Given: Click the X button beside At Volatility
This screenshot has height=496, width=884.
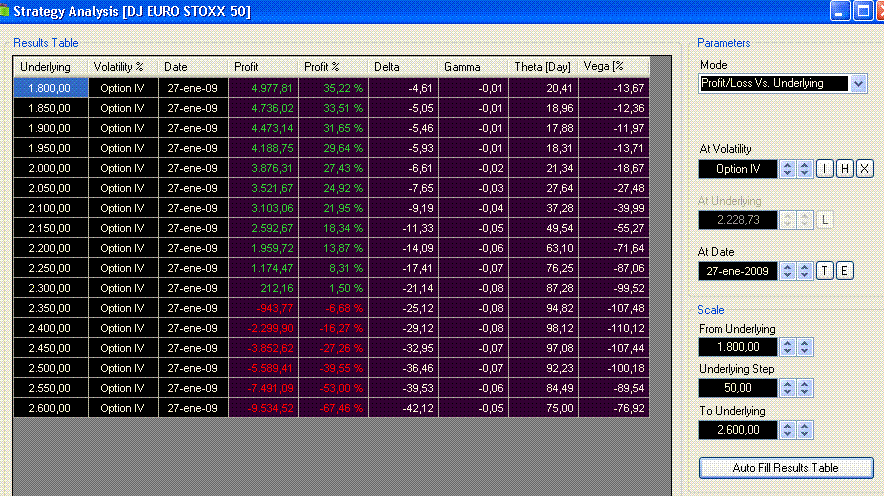Looking at the screenshot, I should click(865, 169).
